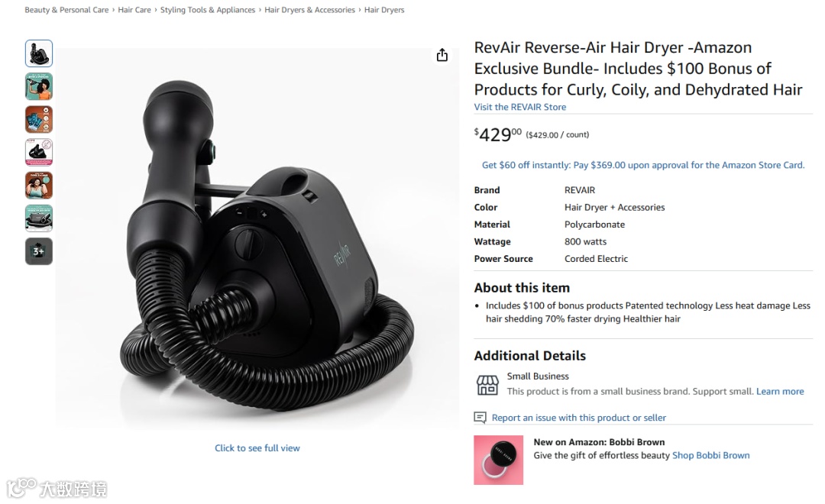This screenshot has width=825, height=504.
Task: Go to Styling Tools & Appliances breadcrumb
Action: (x=208, y=10)
